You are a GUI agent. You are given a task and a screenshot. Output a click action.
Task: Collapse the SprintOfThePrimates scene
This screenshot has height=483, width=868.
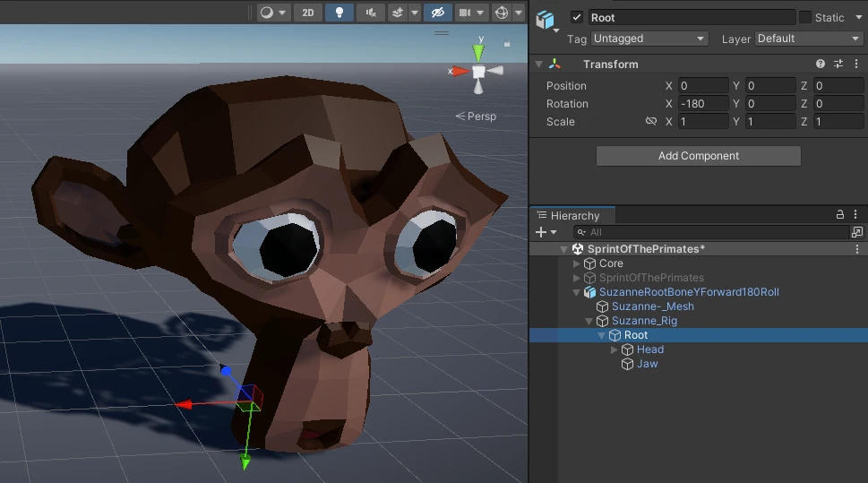(563, 249)
